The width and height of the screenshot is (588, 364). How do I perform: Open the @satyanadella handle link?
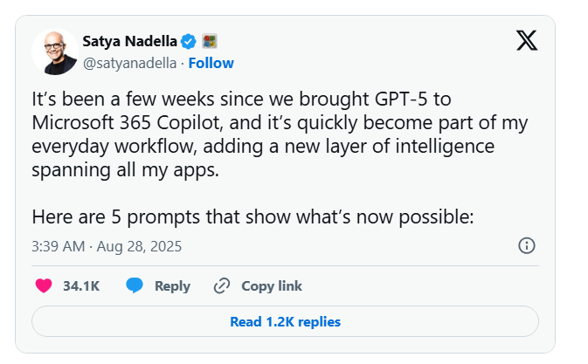click(128, 63)
